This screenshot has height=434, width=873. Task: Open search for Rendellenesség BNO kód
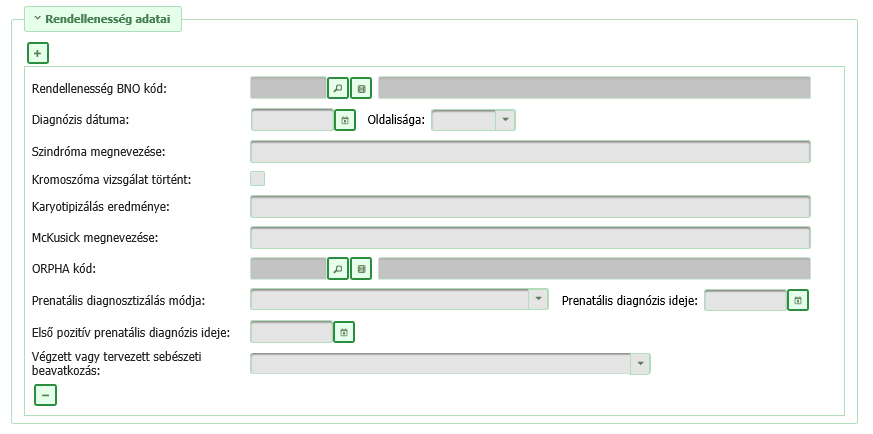(x=337, y=88)
